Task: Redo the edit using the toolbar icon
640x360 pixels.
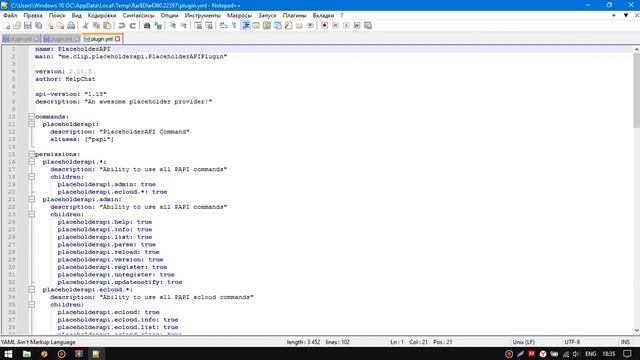Action: [132, 26]
